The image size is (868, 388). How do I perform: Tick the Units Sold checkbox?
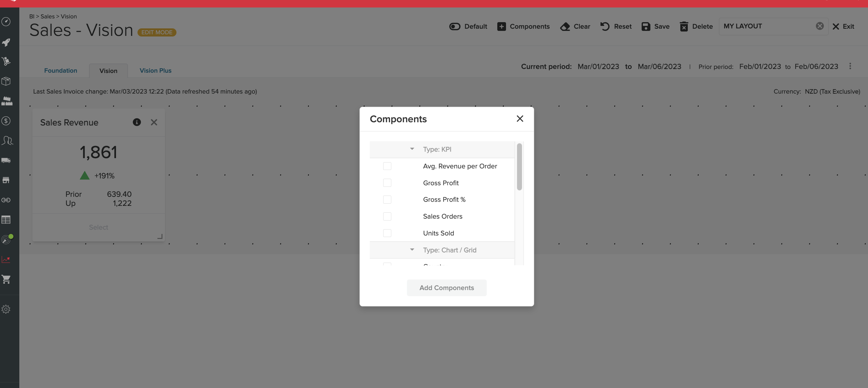(x=387, y=233)
